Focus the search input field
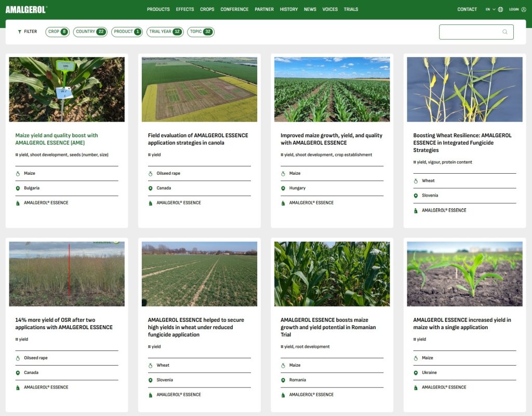This screenshot has width=532, height=416. (470, 32)
